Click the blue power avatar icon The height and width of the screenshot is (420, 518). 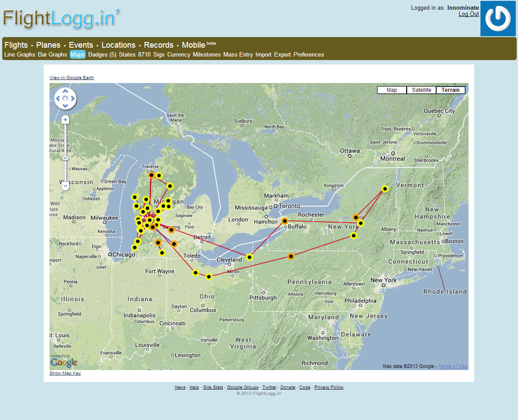click(498, 19)
